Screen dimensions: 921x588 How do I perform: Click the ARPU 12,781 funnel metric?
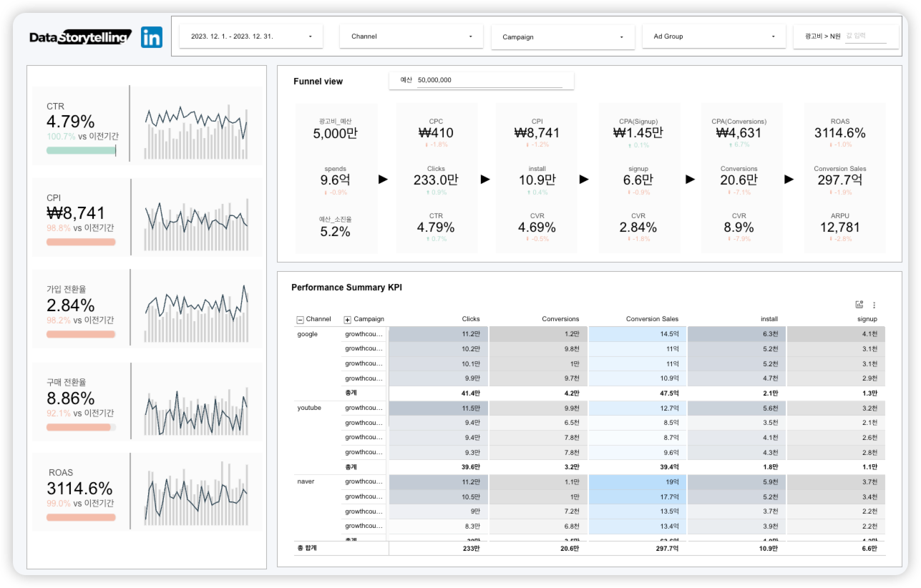coord(839,227)
